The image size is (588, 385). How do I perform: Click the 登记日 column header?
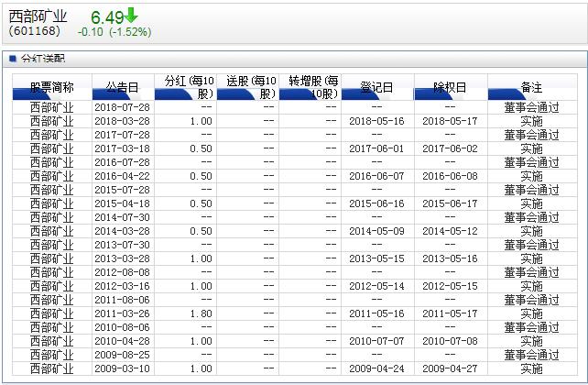click(x=376, y=87)
